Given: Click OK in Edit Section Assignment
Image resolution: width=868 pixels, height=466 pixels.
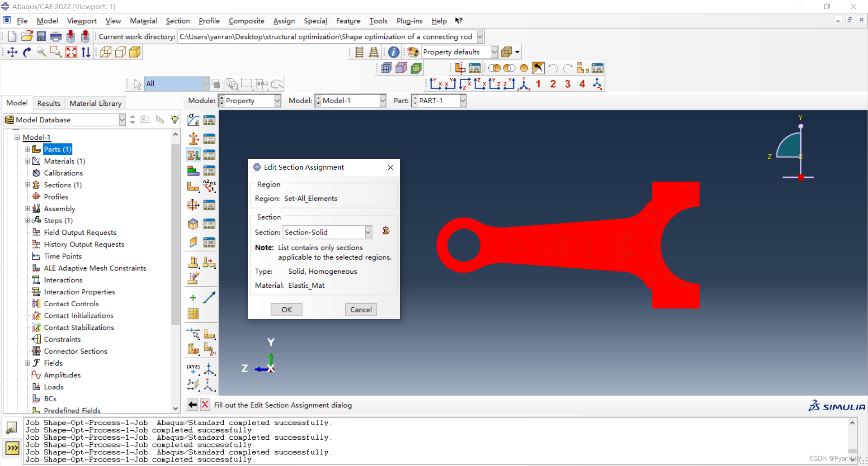Looking at the screenshot, I should [x=287, y=309].
